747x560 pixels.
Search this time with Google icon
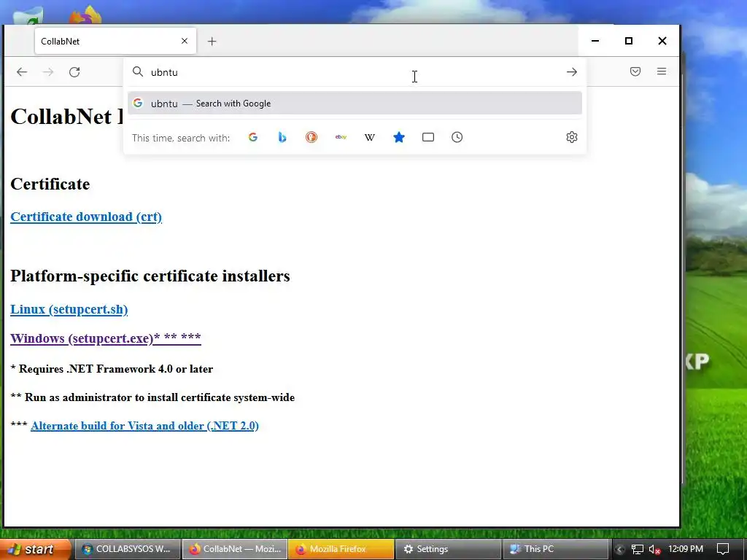(x=253, y=137)
